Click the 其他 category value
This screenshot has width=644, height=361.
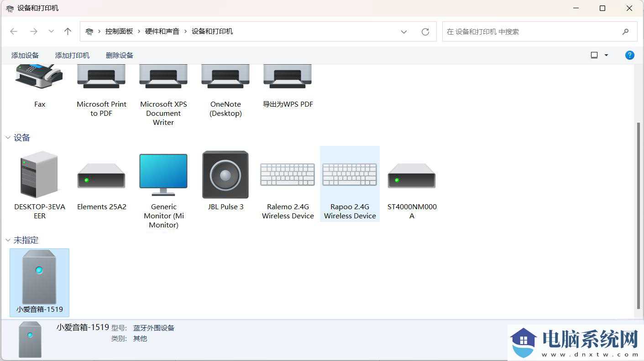click(140, 339)
